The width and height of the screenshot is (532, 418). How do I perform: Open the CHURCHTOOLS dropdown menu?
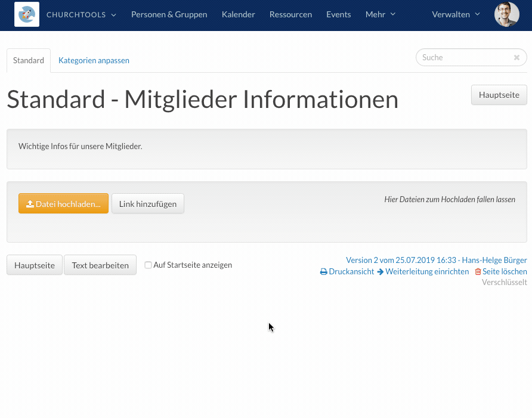82,14
